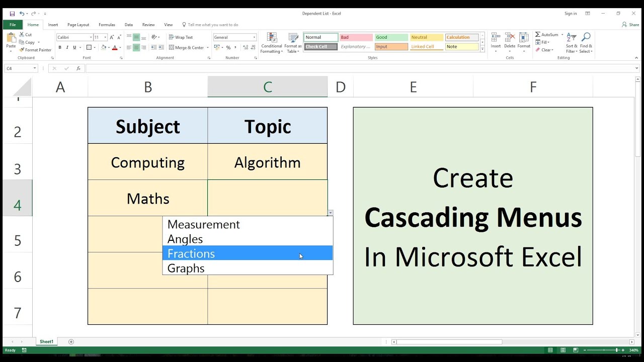Expand the cell Styles gallery
Screen dimensions: 644x362
482,49
